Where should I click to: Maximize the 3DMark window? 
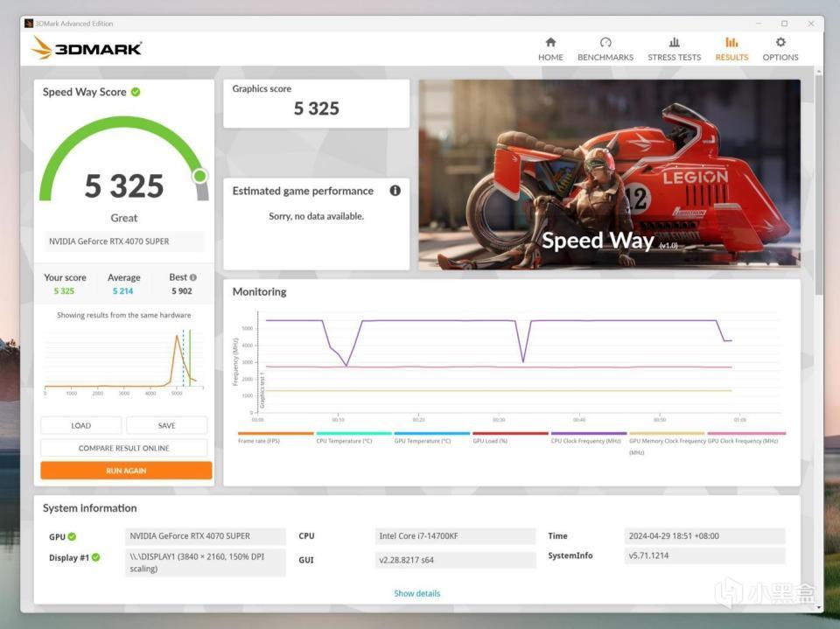[784, 24]
